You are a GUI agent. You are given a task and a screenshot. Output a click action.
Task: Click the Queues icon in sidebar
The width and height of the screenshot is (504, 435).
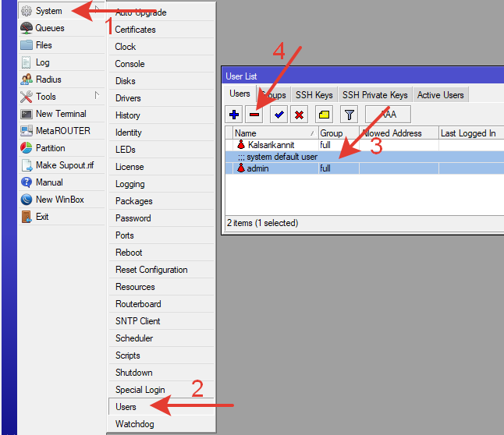click(27, 28)
